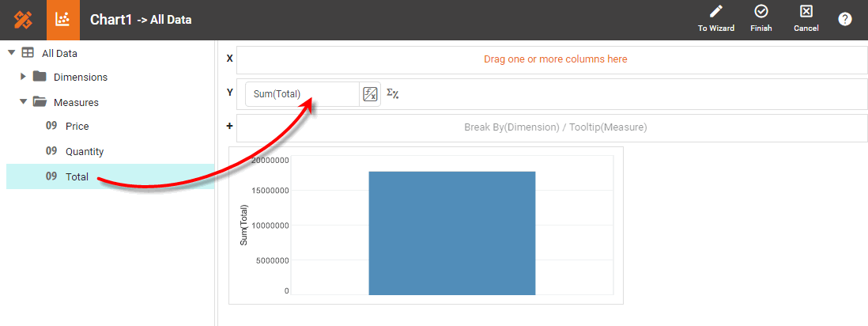This screenshot has width=868, height=326.
Task: Open the formula editor icon next to Sum(Total)
Action: click(x=370, y=94)
